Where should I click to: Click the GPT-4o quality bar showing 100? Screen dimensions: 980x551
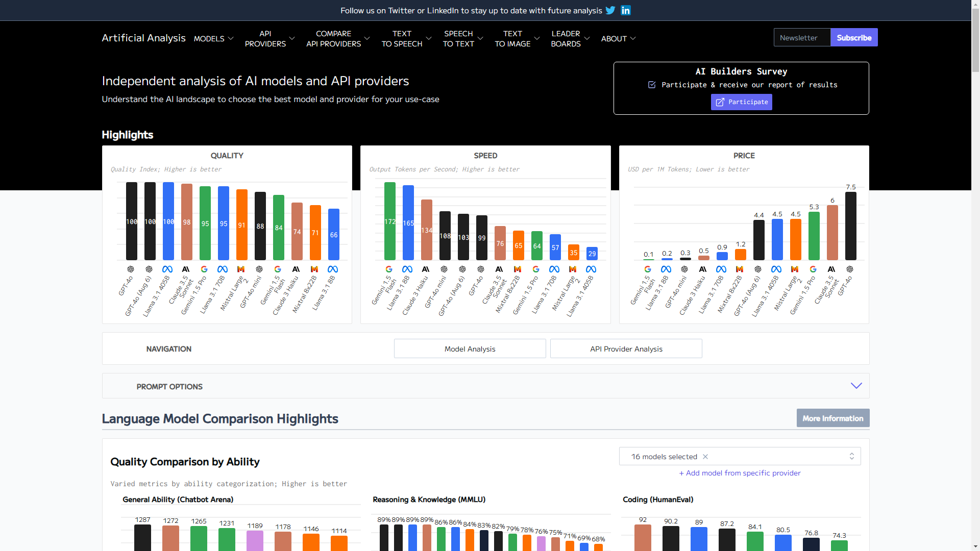tap(132, 221)
